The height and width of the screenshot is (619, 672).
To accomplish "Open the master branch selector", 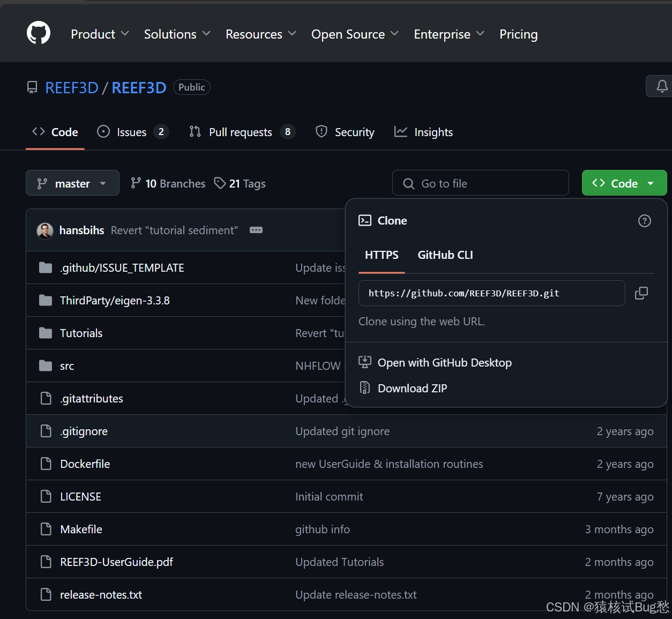I will [x=72, y=183].
